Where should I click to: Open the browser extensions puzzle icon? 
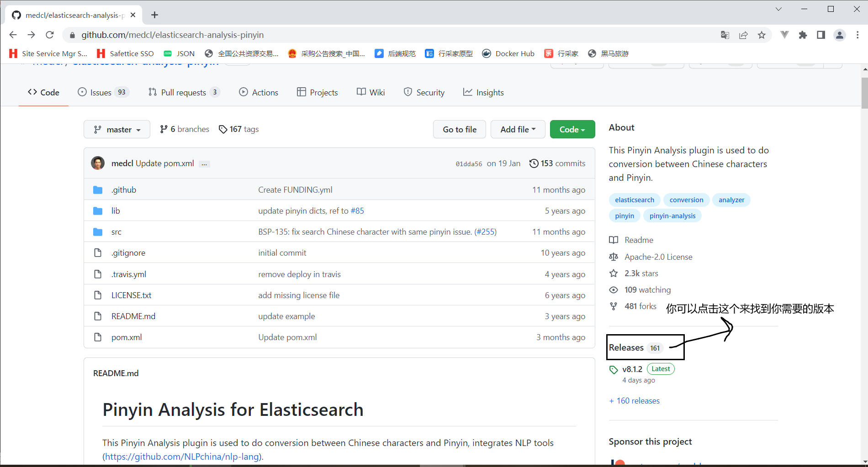pos(803,35)
